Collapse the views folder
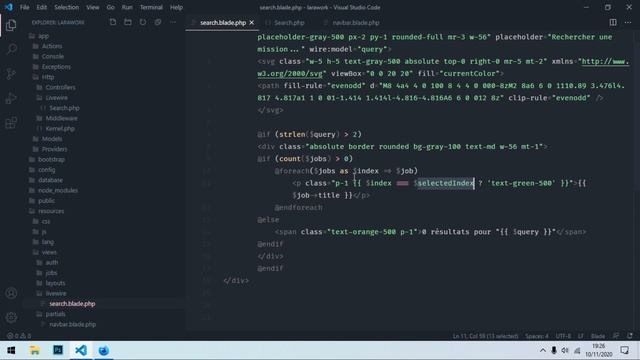 [49, 252]
